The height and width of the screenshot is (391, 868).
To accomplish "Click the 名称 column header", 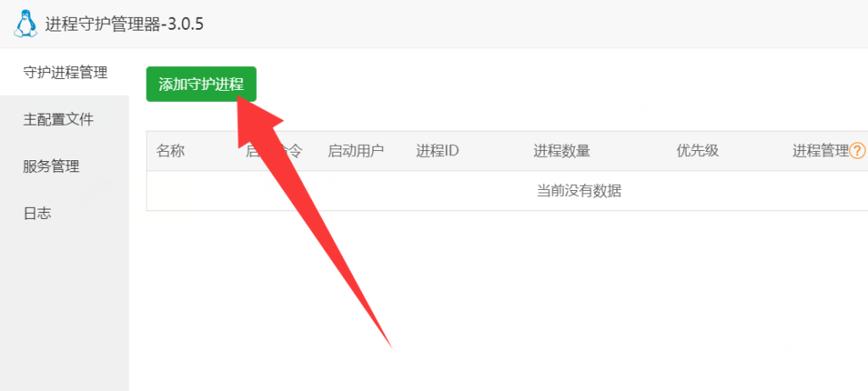I will click(170, 151).
